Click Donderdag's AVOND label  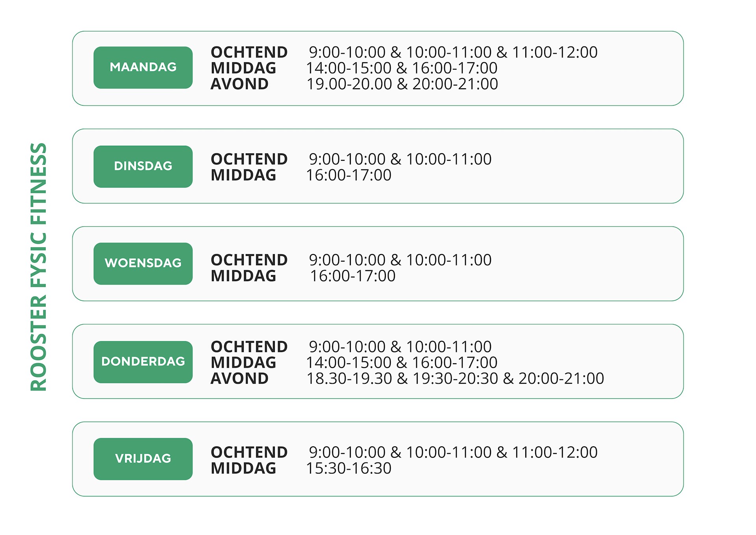[x=239, y=379]
